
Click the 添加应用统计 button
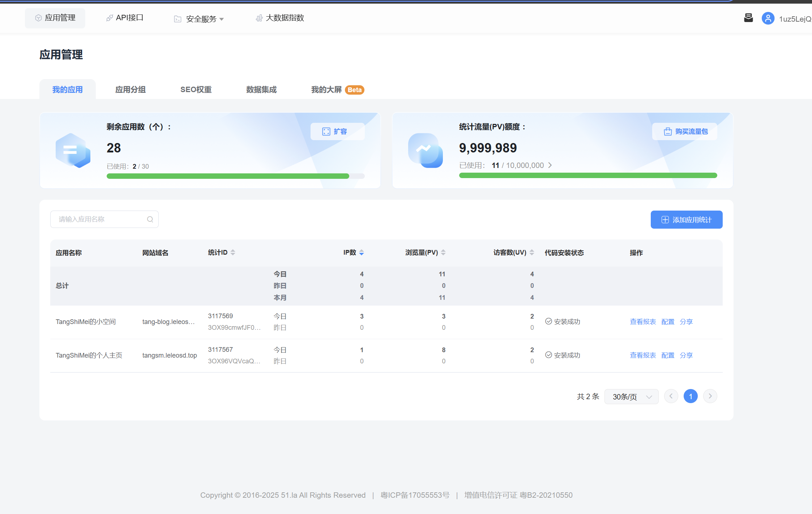click(x=686, y=220)
